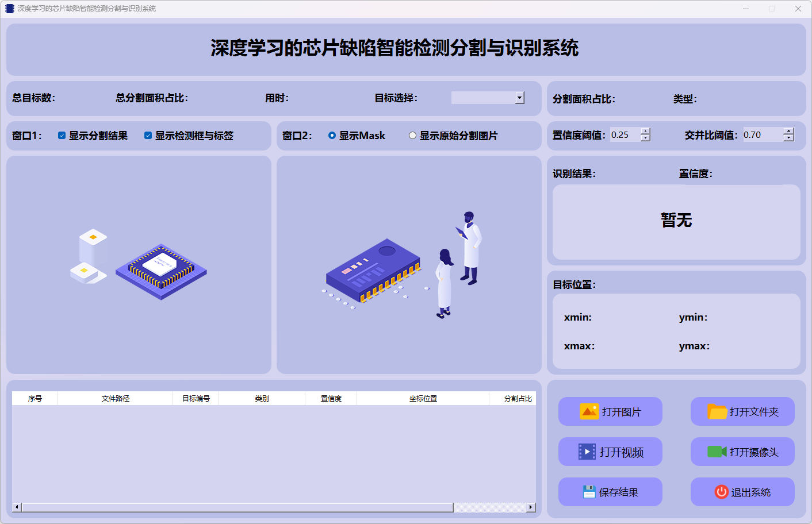Decrease the 交并比阈值 value with down arrow
Image resolution: width=812 pixels, height=524 pixels.
tap(788, 138)
